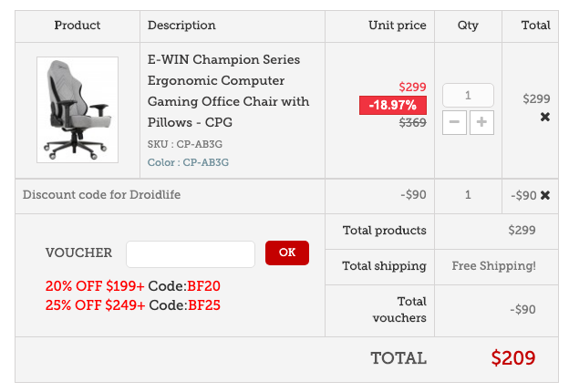Click the Qty column header
Screen dimensions: 569x392
coord(468,26)
